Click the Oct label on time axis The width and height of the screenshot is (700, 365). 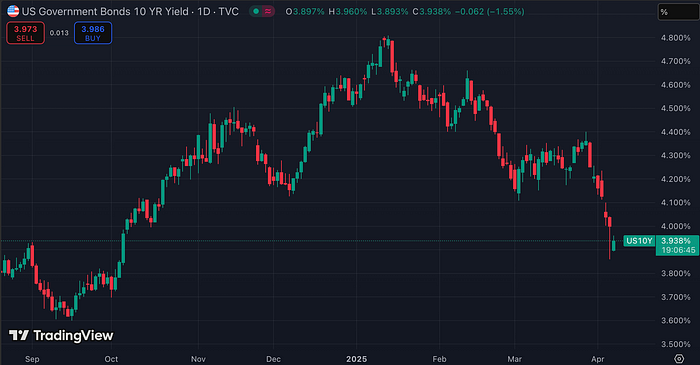[111, 359]
